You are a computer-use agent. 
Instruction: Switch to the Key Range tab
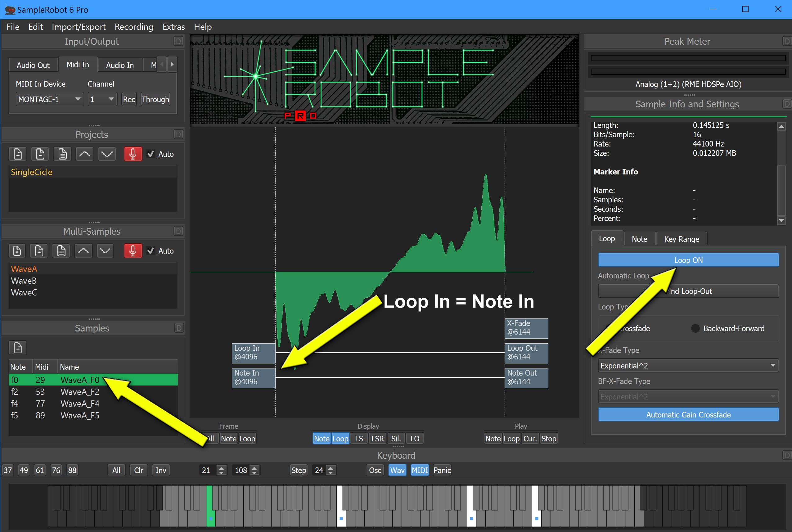681,239
